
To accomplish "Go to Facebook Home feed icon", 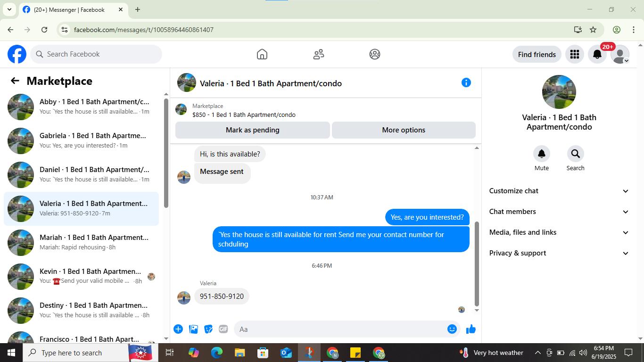I will pyautogui.click(x=262, y=54).
